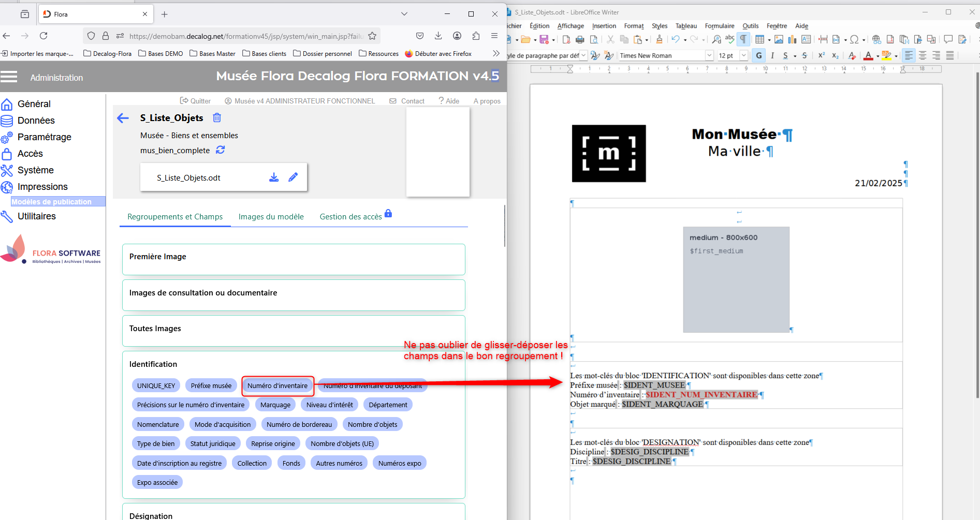This screenshot has height=520, width=980.
Task: Go back using the blue arrow
Action: [123, 118]
